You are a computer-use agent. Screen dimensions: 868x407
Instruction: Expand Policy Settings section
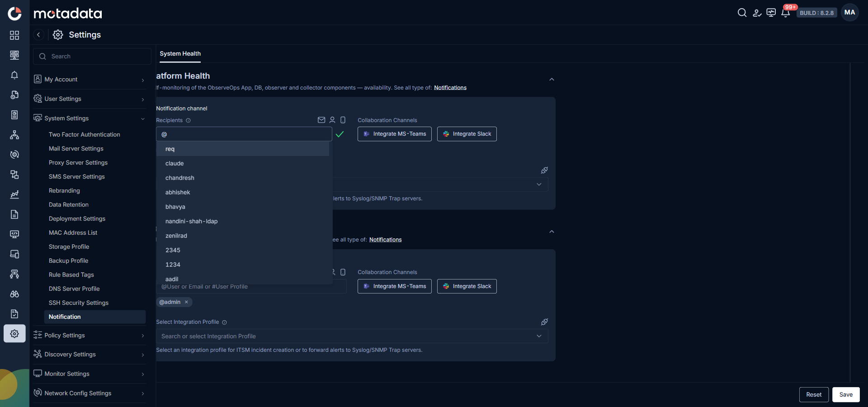[x=90, y=336]
